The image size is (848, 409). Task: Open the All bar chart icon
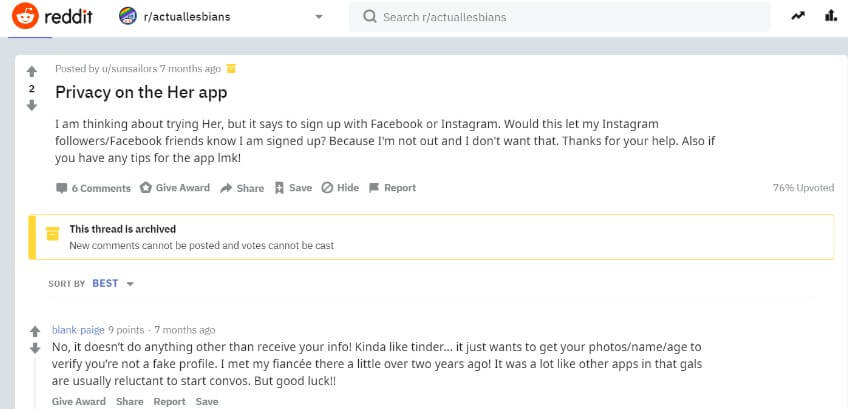[x=831, y=16]
